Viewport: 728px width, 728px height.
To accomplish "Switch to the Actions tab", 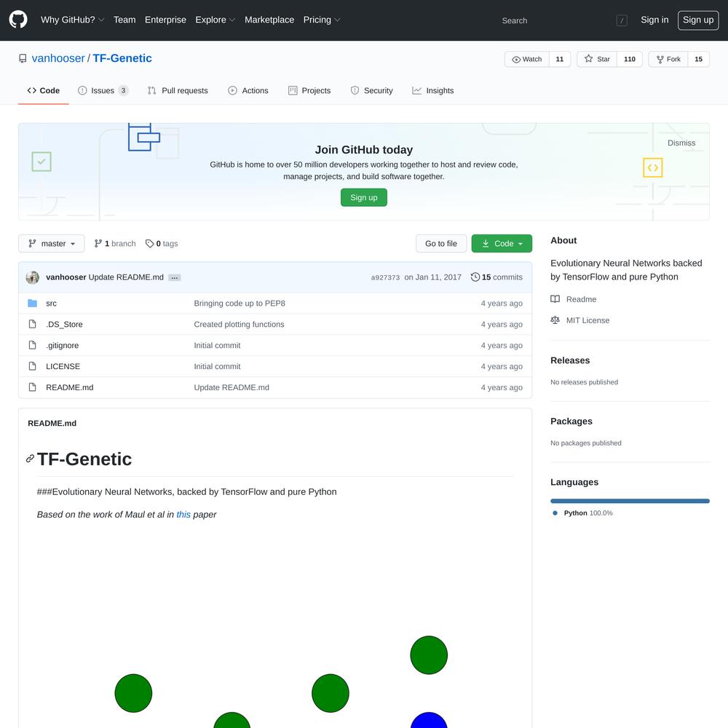I will pyautogui.click(x=248, y=90).
